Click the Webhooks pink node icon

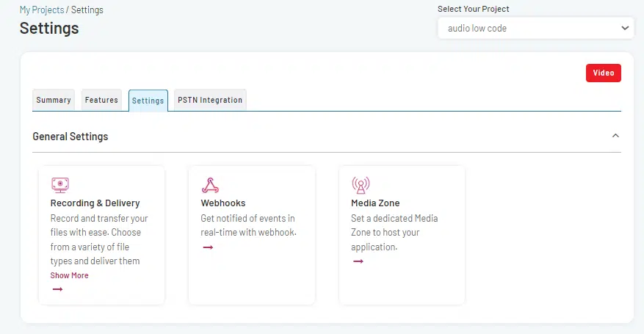pyautogui.click(x=210, y=185)
